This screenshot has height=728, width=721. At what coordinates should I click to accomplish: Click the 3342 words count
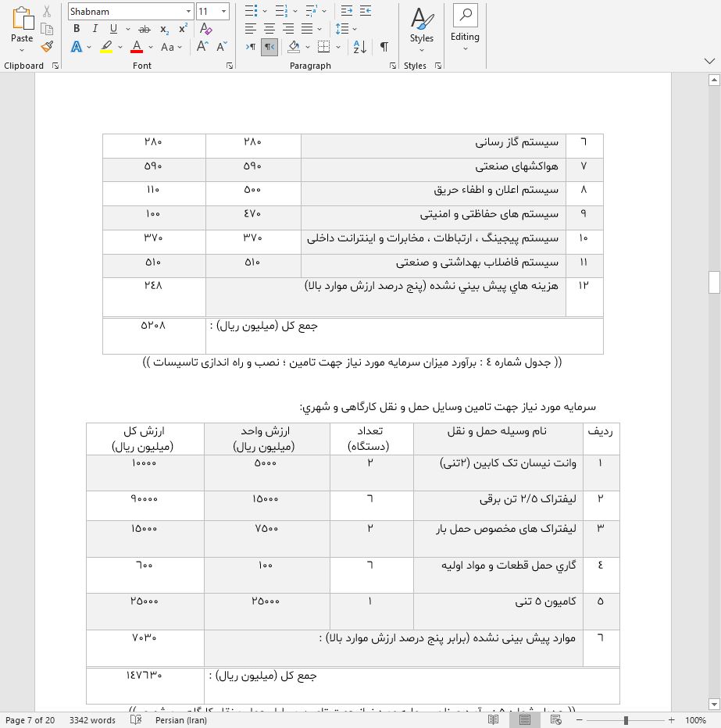[92, 720]
